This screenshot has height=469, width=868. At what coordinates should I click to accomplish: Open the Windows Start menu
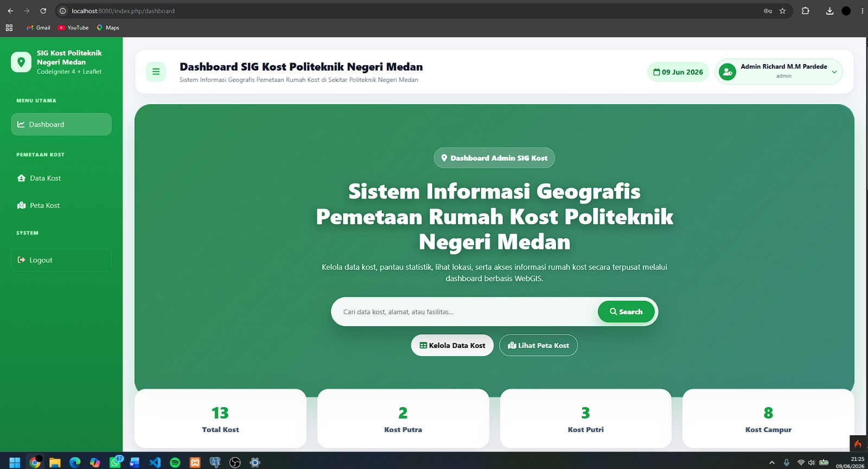click(x=15, y=462)
